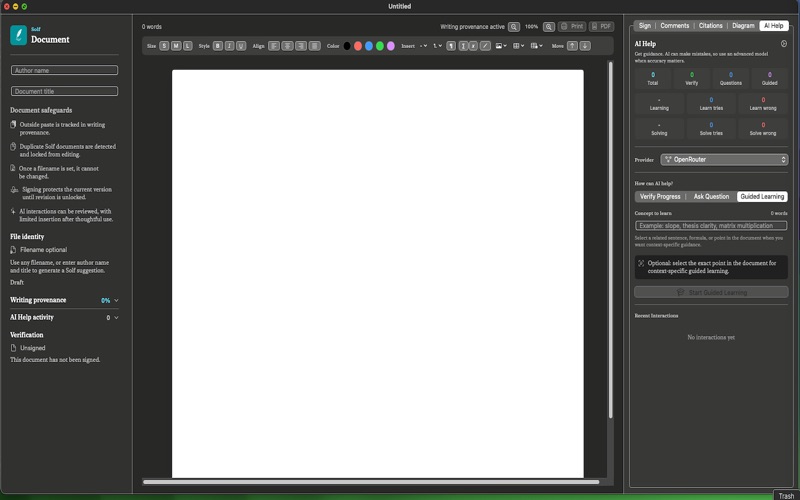Click the filename lock safeguard icon
Viewport: 800px width, 500px height.
pos(13,168)
